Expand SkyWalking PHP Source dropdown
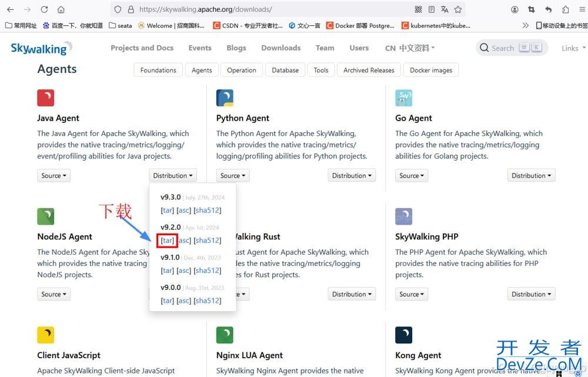The image size is (588, 377). (x=412, y=294)
